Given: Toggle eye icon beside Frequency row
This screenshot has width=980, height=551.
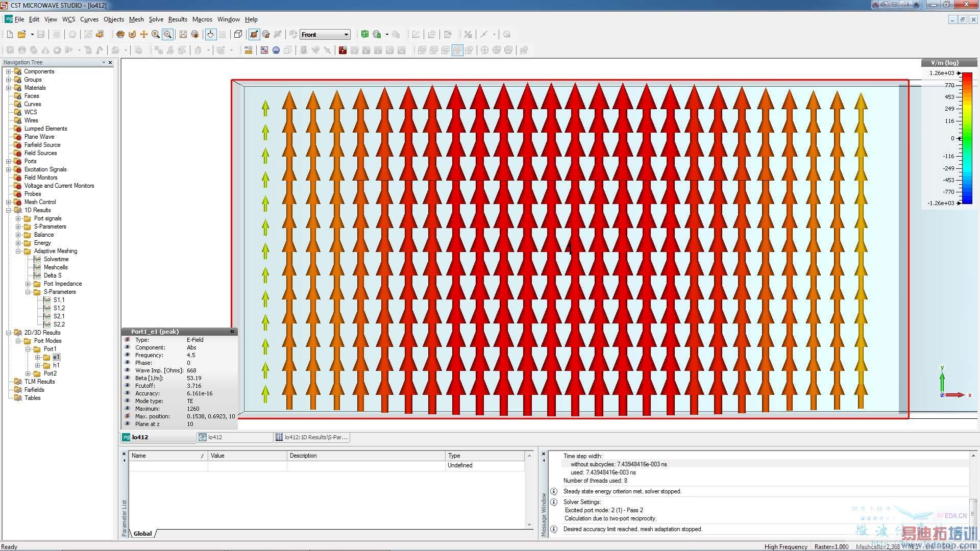Looking at the screenshot, I should (x=128, y=355).
